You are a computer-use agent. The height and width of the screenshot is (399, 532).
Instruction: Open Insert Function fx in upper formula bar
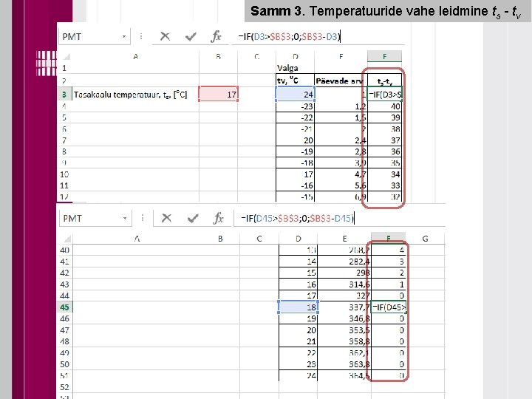coord(216,36)
